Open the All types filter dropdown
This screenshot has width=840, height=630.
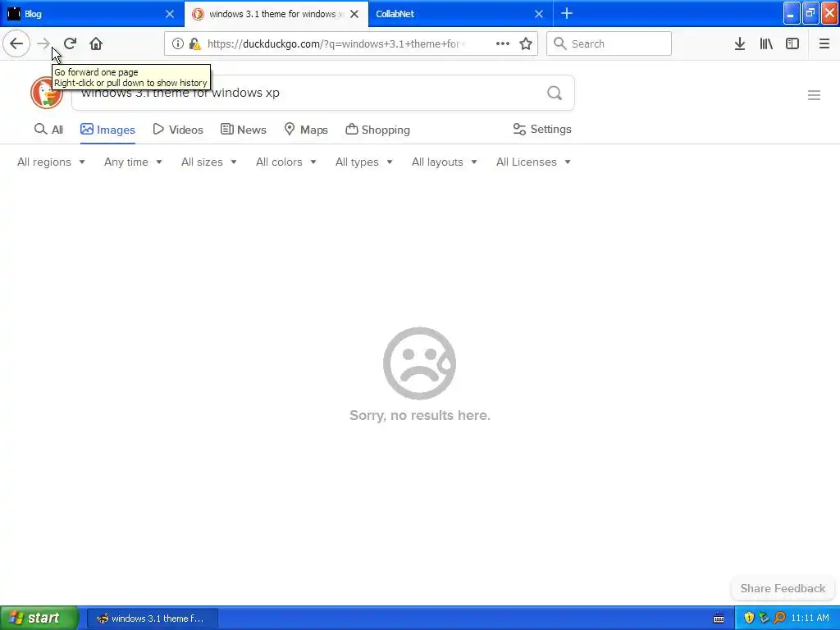[363, 162]
